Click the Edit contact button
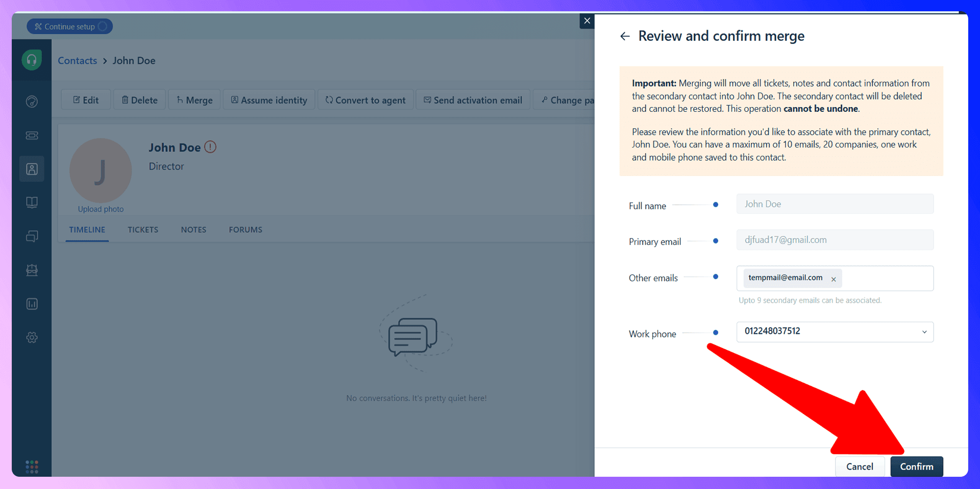 (x=86, y=100)
